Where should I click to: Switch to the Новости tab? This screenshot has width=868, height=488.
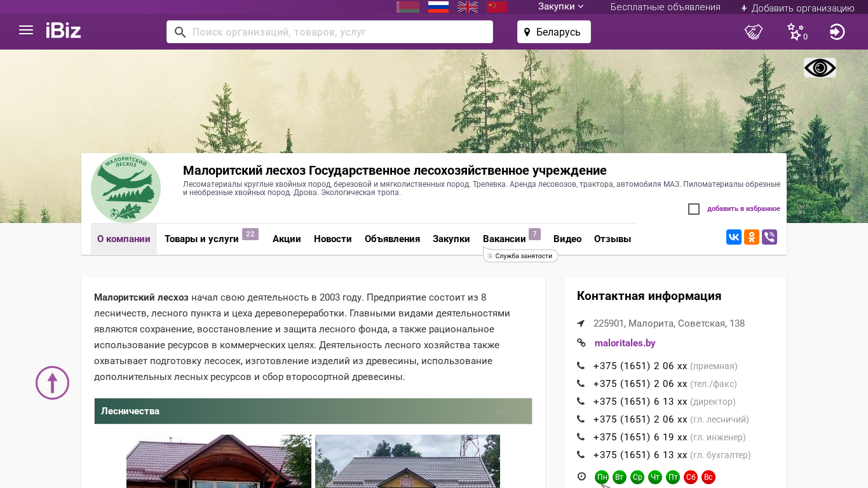[x=333, y=239]
